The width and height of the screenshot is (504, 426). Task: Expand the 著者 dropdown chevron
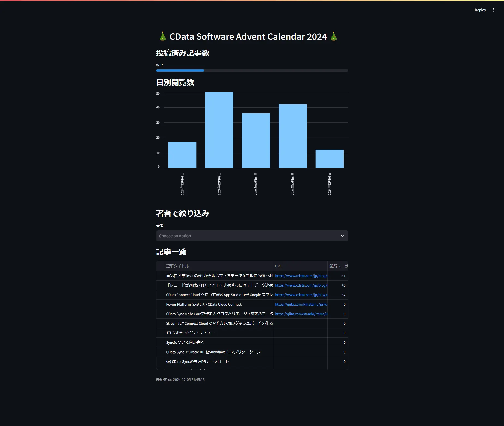(x=342, y=236)
